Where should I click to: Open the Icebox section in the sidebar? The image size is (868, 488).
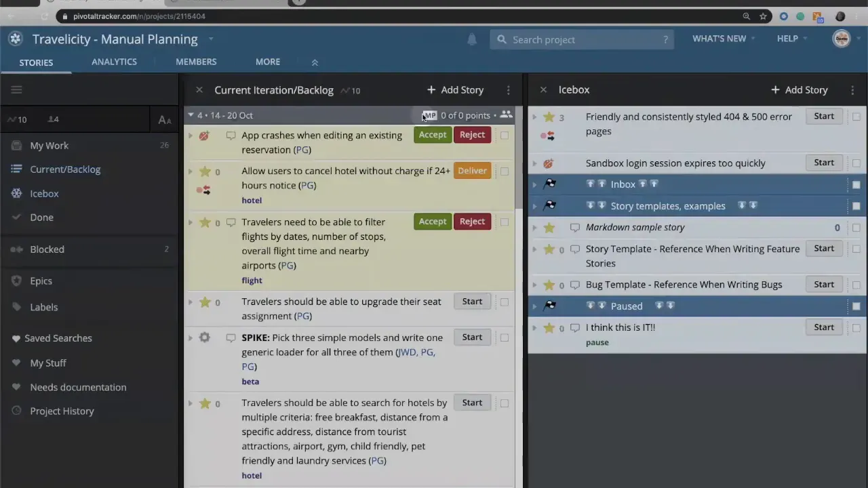click(x=43, y=193)
